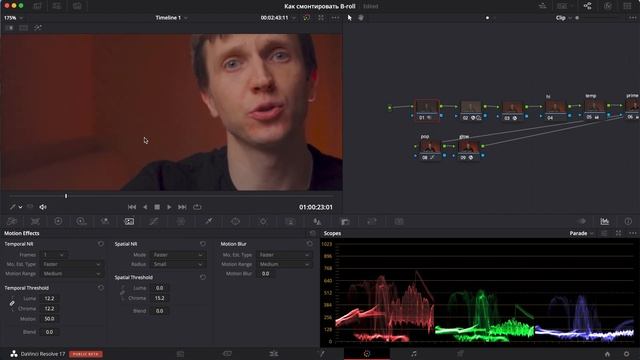
Task: Open the Parade scope type dropdown
Action: pyautogui.click(x=582, y=233)
